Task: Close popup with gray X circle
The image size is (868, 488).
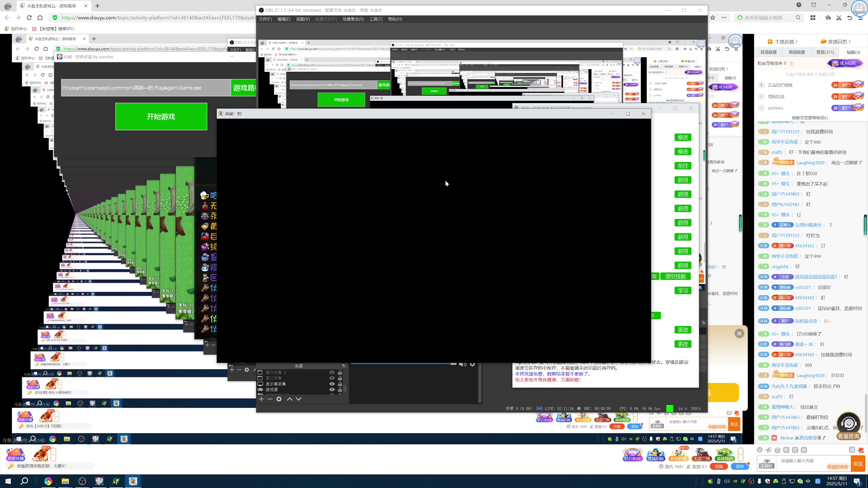Action: click(x=739, y=333)
